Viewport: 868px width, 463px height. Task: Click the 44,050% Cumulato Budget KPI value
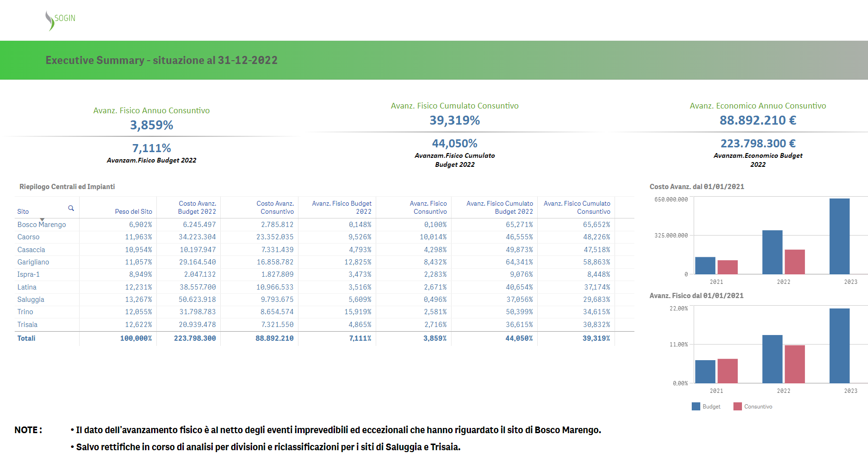[x=455, y=144]
